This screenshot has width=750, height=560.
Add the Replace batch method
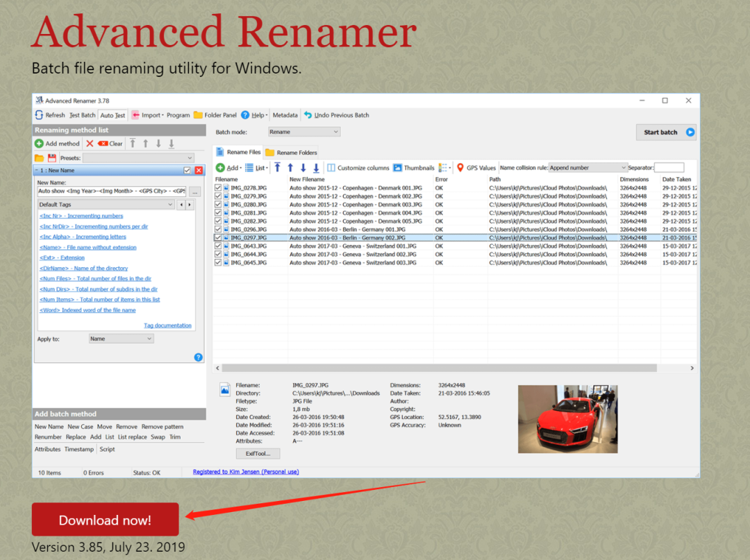pyautogui.click(x=76, y=436)
